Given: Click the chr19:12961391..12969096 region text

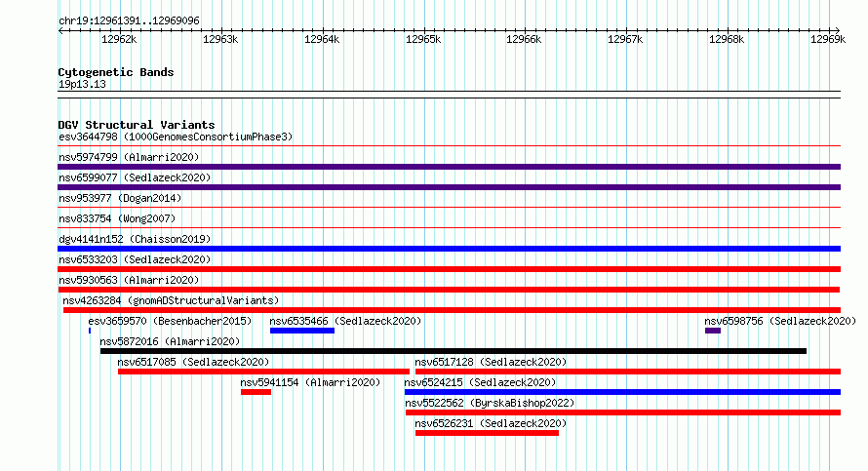Looking at the screenshot, I should coord(129,20).
